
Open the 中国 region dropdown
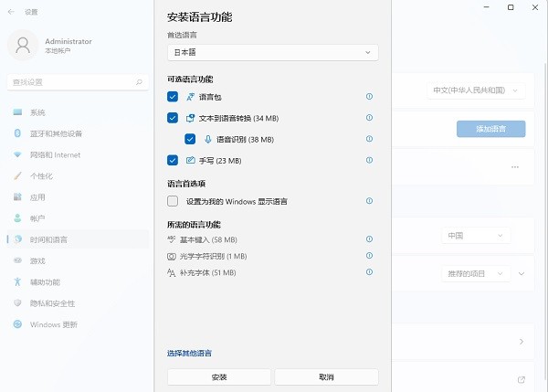(x=476, y=236)
